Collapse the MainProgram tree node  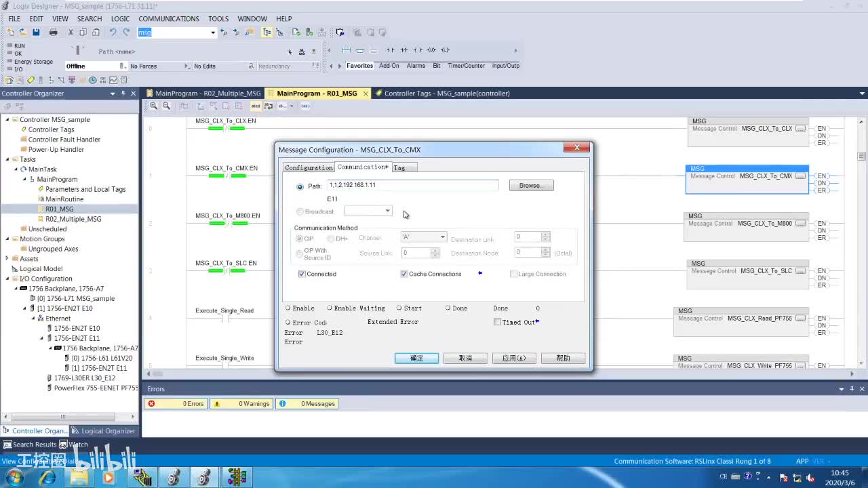(25, 179)
